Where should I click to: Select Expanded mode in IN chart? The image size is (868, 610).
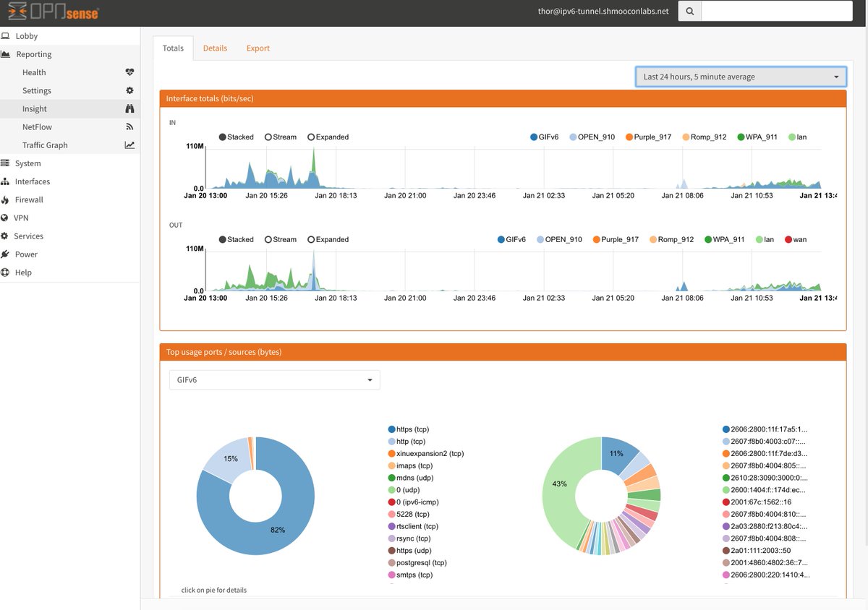328,137
